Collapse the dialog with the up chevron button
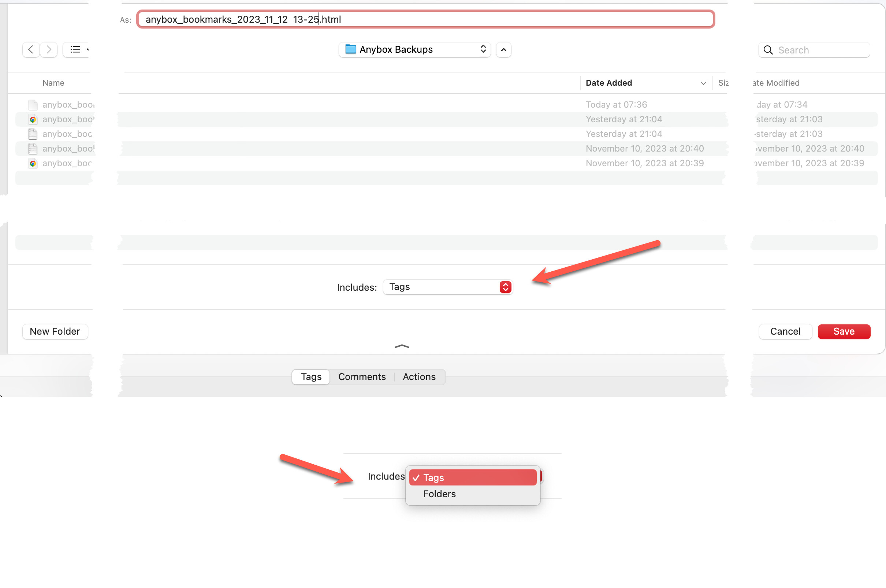Viewport: 886px width, 588px height. 503,50
